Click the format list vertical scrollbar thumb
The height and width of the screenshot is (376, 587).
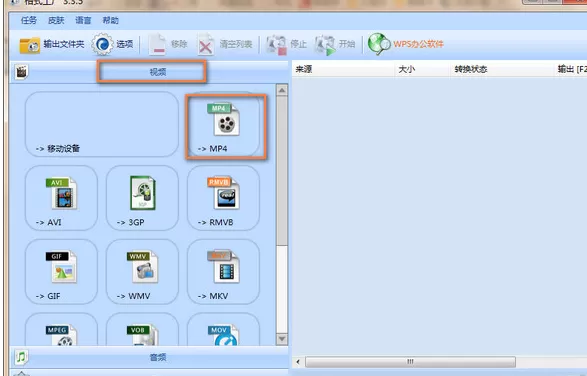(282, 170)
